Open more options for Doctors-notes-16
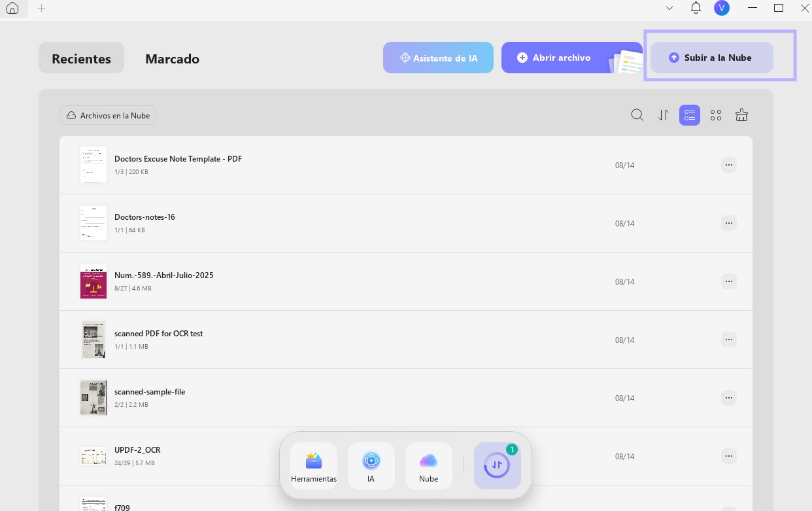 [x=729, y=223]
